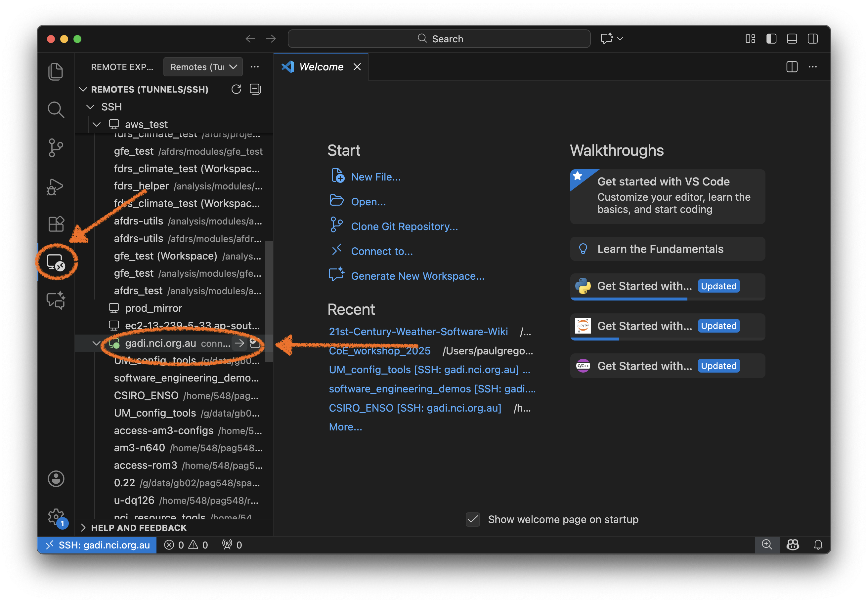Collapse the SSH tree section
The width and height of the screenshot is (868, 603).
tap(90, 106)
